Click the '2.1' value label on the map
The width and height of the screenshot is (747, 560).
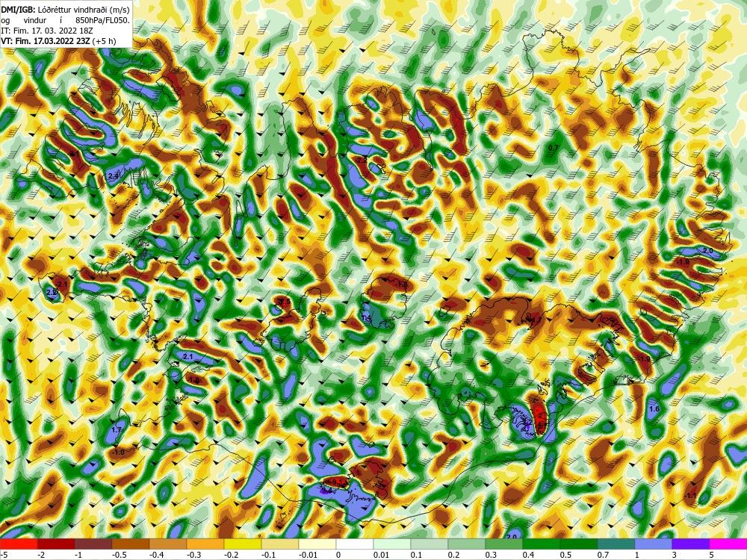point(187,357)
